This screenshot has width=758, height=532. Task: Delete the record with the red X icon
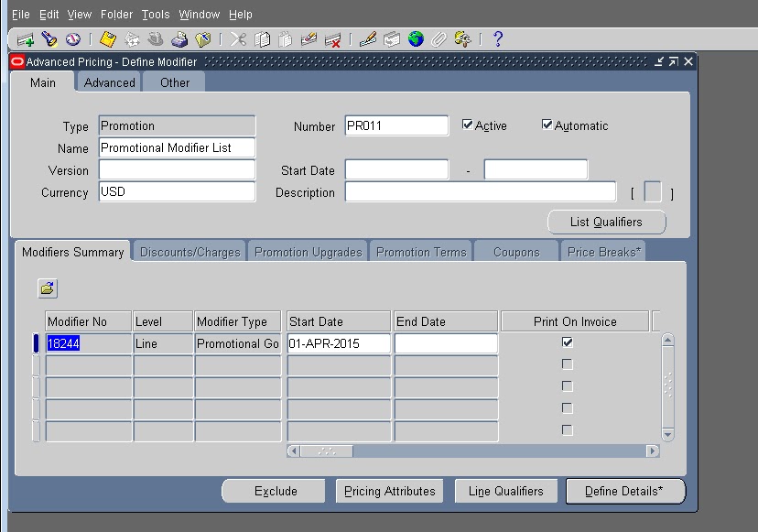tap(332, 39)
